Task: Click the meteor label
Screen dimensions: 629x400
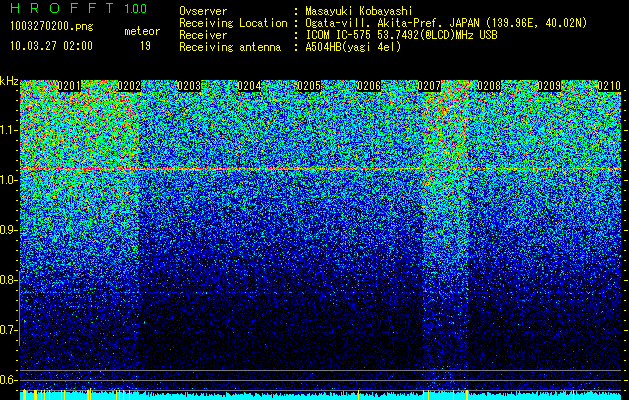Action: (142, 31)
